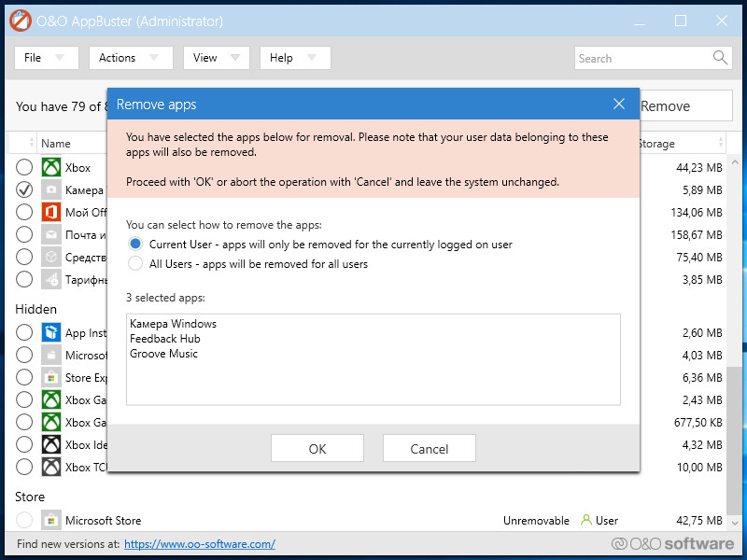Click the Xbox icon in the 677,50 KB row
Screen dimensions: 747x560
point(51,422)
